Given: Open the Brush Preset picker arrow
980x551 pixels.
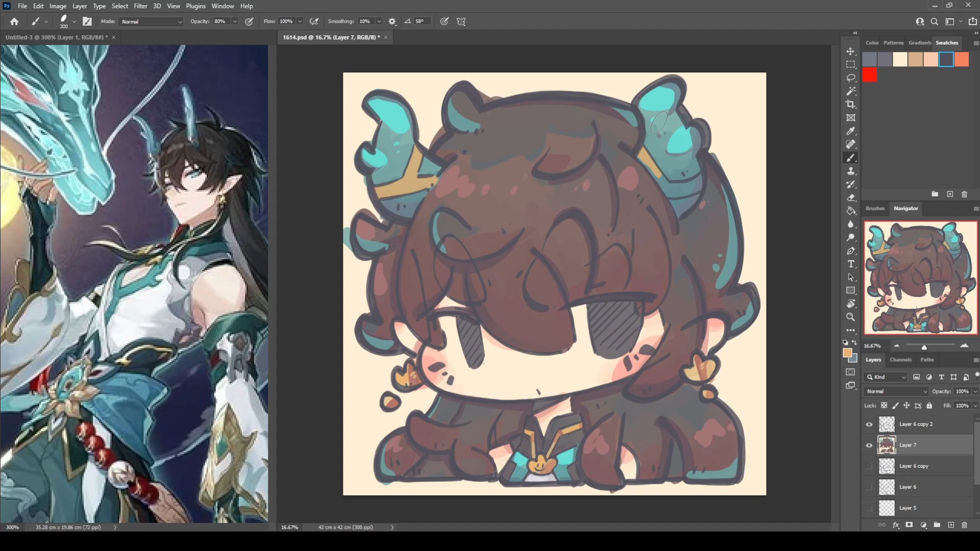Looking at the screenshot, I should (x=74, y=21).
